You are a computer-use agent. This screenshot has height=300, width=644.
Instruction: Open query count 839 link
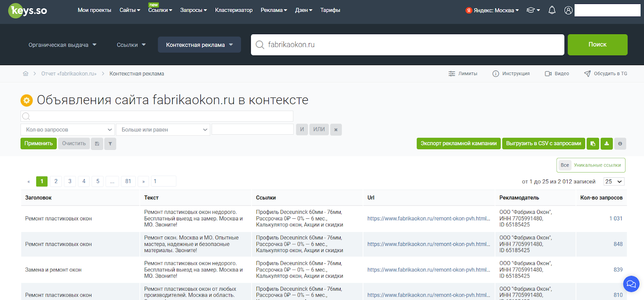[618, 270]
